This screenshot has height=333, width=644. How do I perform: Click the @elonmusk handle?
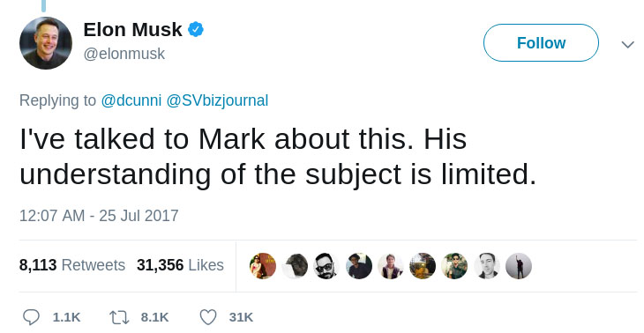[x=124, y=54]
